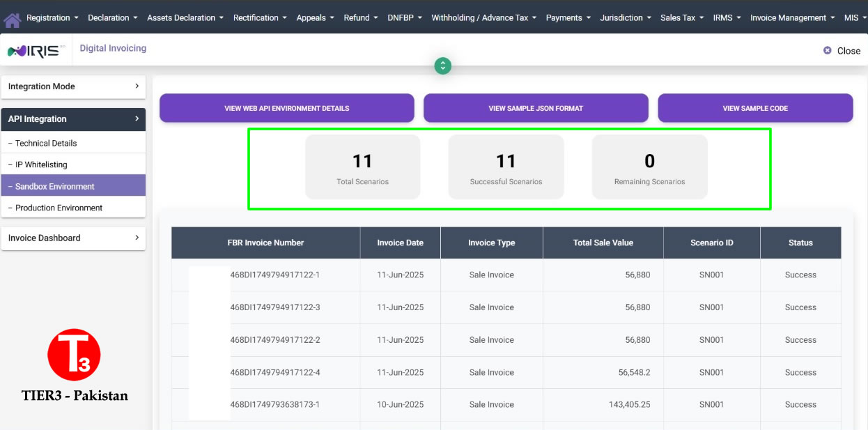The height and width of the screenshot is (430, 868).
Task: Click VIEW WEB API ENVIRONMENT DETAILS
Action: click(x=286, y=108)
